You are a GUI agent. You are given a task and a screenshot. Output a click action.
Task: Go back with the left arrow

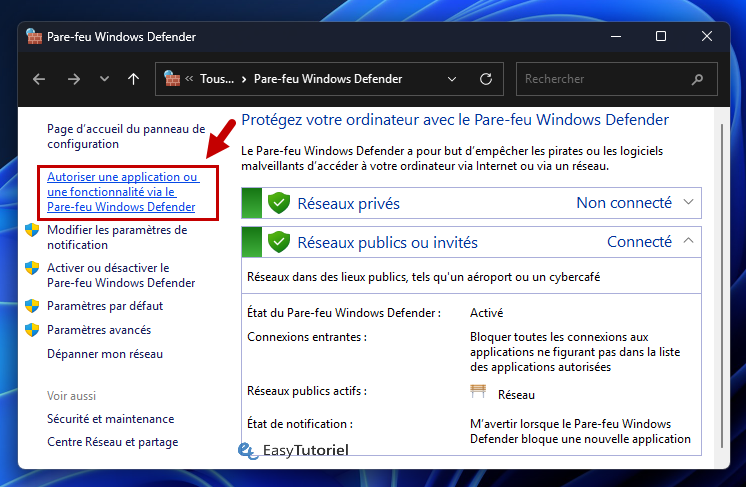[x=39, y=79]
